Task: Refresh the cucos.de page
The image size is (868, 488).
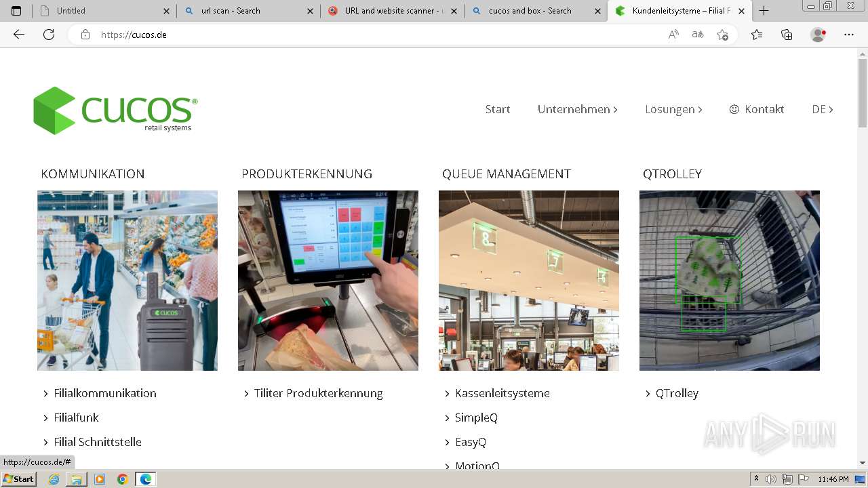Action: point(49,35)
